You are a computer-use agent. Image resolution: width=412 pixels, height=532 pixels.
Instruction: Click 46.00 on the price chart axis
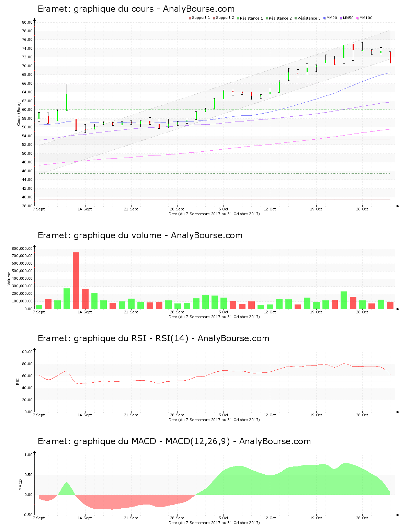point(27,171)
